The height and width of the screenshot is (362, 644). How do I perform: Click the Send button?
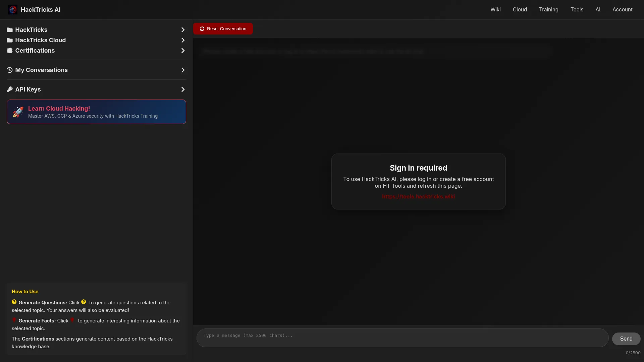point(626,339)
